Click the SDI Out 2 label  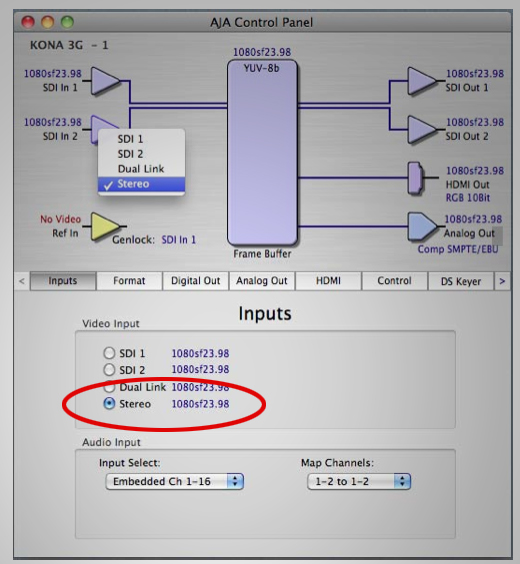(x=467, y=136)
